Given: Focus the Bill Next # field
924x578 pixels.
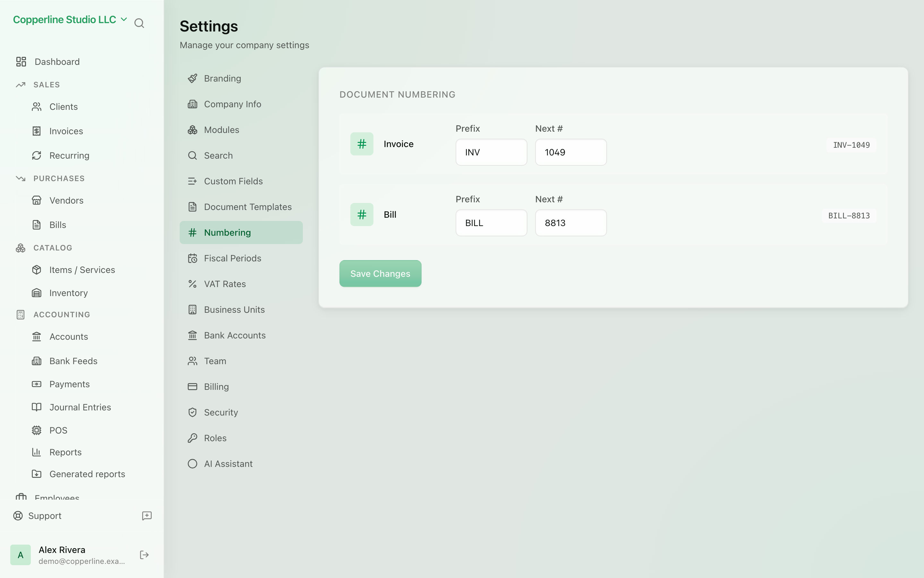Looking at the screenshot, I should tap(570, 223).
